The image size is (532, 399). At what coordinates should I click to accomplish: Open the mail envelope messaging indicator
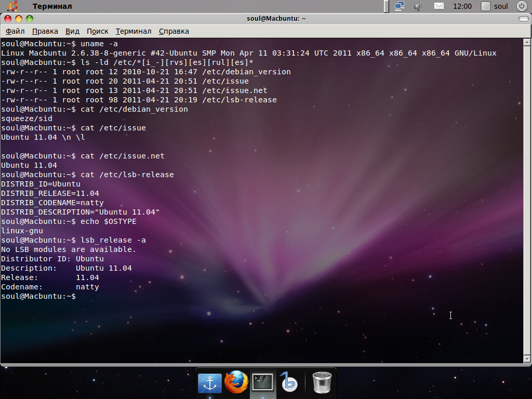coord(438,6)
